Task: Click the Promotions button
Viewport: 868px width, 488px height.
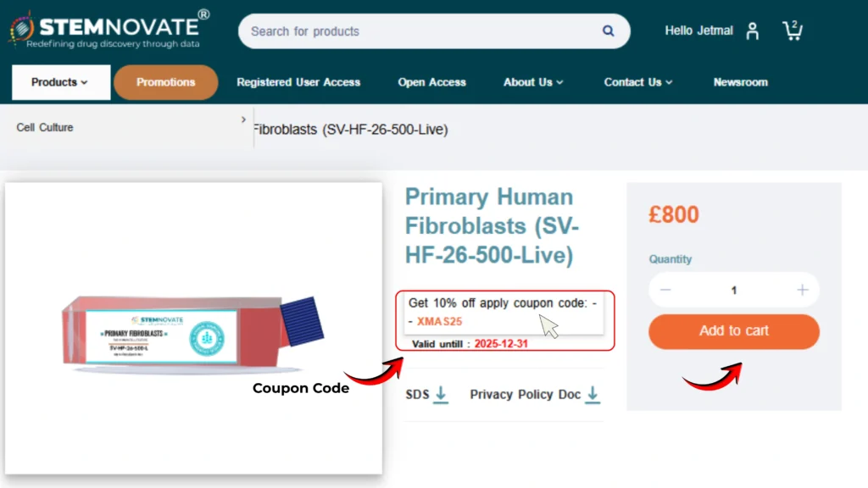Action: coord(166,82)
